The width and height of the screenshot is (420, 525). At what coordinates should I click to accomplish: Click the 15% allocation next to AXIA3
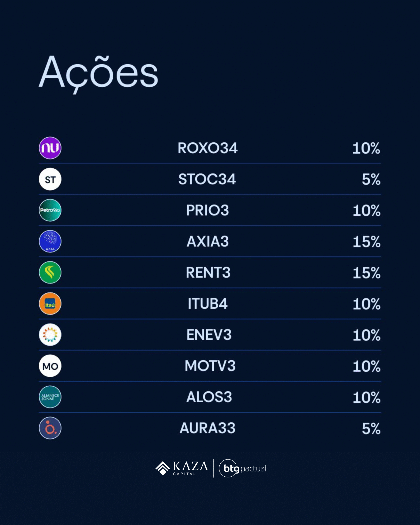[366, 242]
